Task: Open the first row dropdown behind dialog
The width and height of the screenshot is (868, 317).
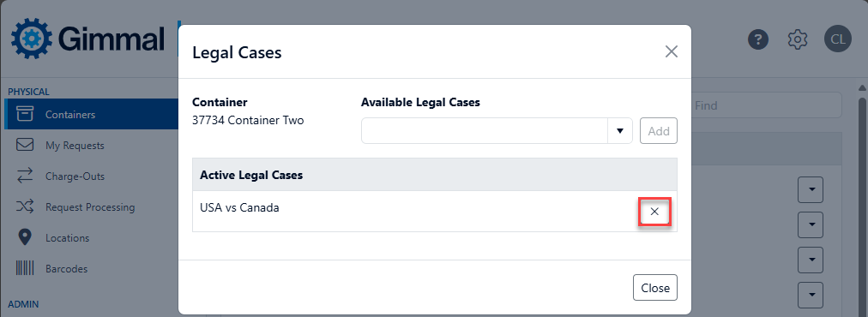Action: pos(811,189)
